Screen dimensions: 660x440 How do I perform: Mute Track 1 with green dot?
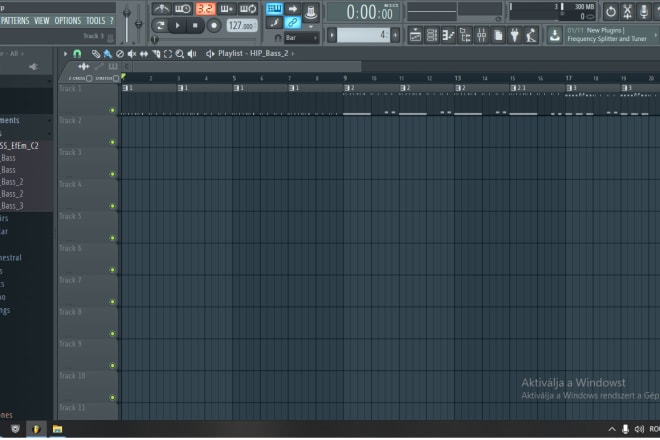tap(112, 110)
